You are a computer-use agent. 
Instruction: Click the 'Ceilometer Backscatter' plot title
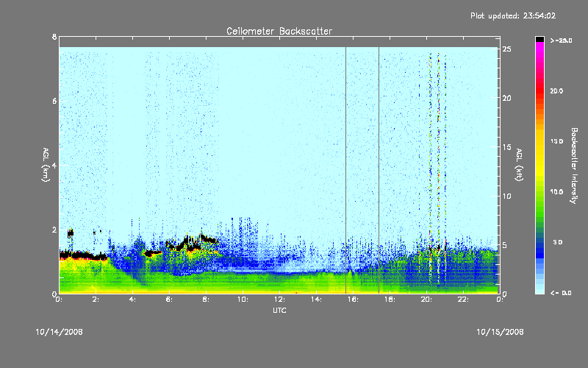[279, 31]
